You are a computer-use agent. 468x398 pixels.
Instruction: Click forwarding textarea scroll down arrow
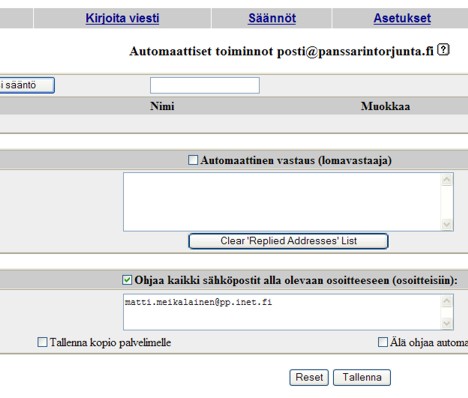pyautogui.click(x=447, y=323)
